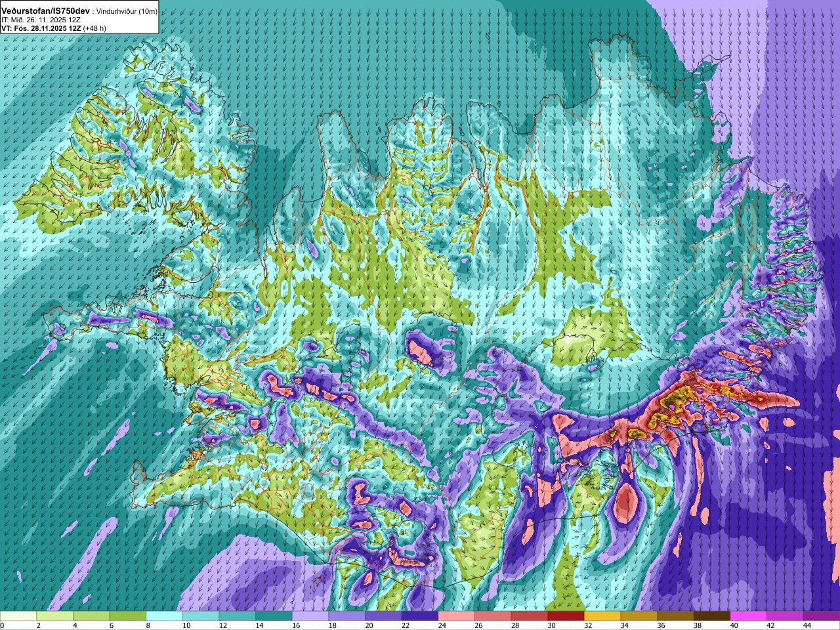Pick the olive-brown 36–38 legend swatch
The image size is (840, 630).
pyautogui.click(x=675, y=616)
